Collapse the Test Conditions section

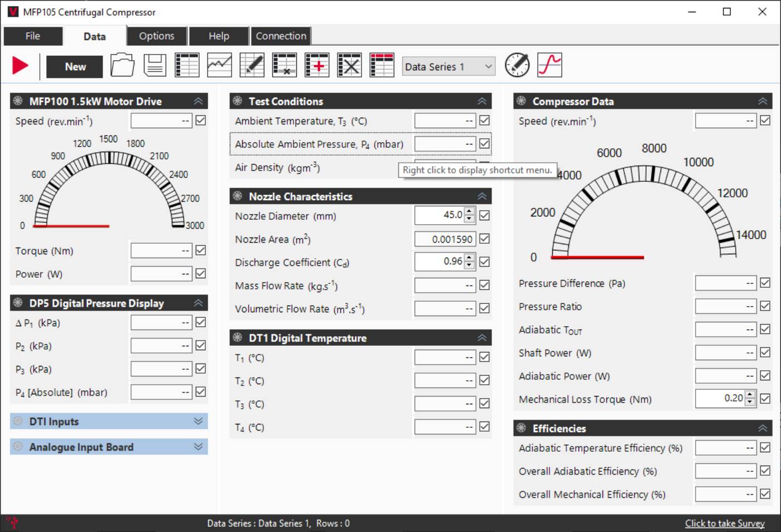481,101
